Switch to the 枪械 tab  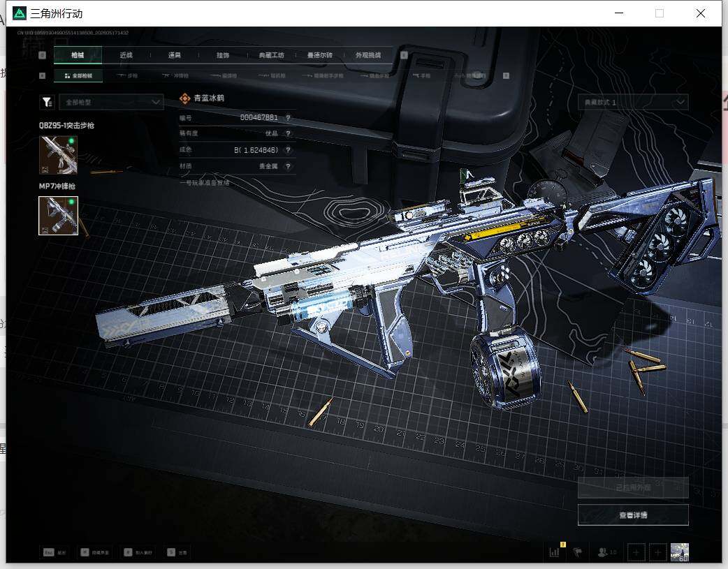(78, 55)
